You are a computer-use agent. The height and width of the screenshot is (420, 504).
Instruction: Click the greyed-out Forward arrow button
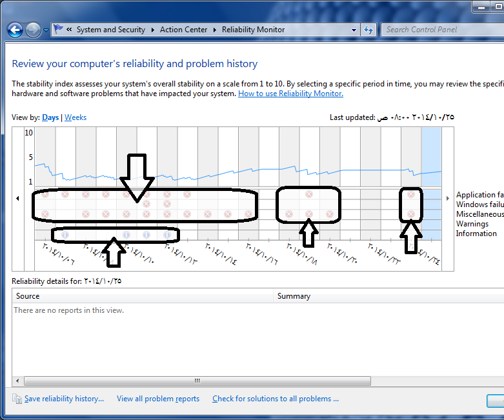tap(33, 30)
